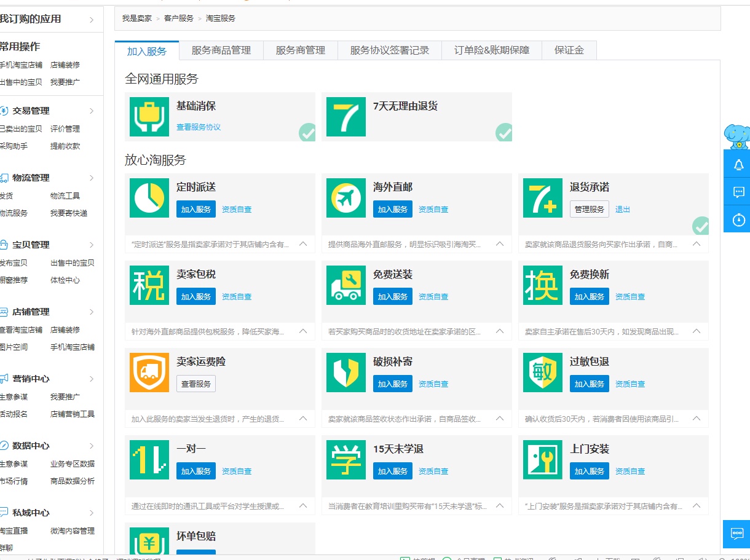Open the notification bell in right sidebar
Viewport: 750px width, 560px height.
738,165
